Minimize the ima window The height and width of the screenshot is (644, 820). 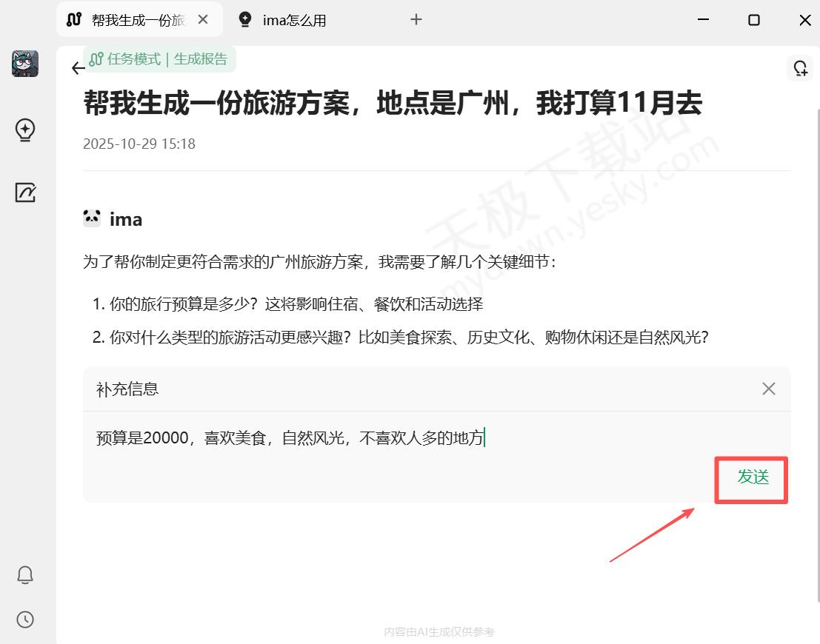click(x=703, y=20)
